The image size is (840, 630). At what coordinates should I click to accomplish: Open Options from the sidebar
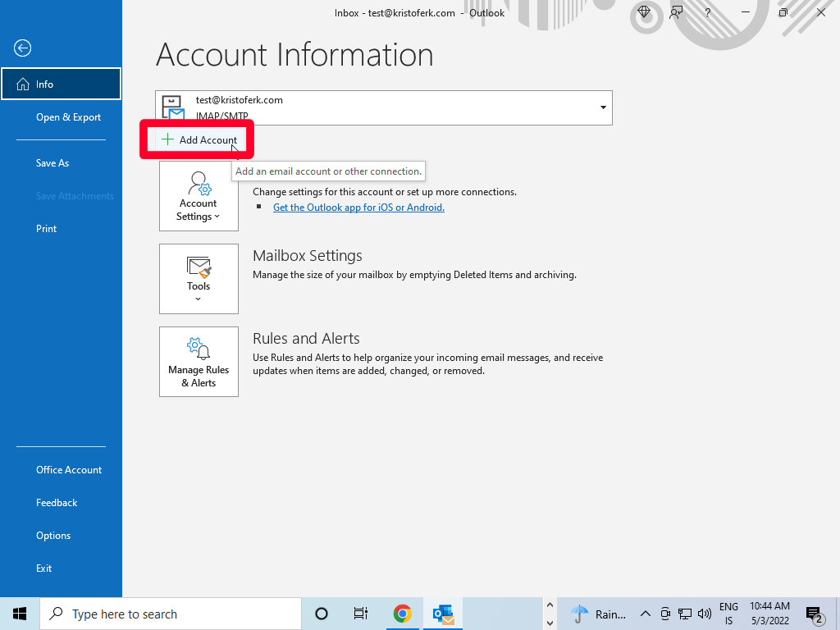tap(53, 536)
